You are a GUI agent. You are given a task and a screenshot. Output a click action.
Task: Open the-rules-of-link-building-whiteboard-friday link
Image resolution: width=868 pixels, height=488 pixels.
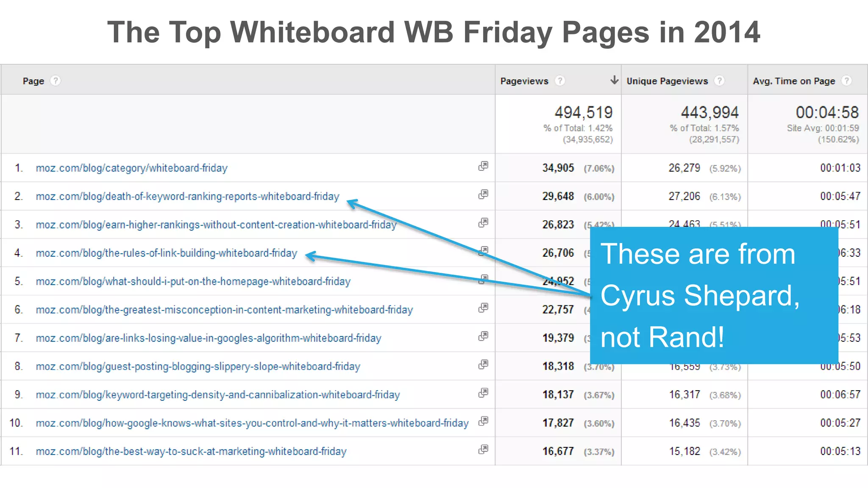point(167,253)
